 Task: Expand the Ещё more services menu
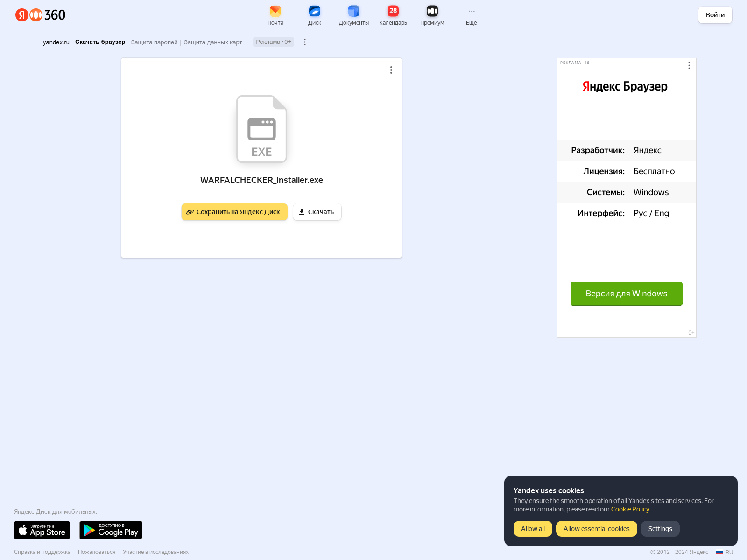(x=472, y=15)
